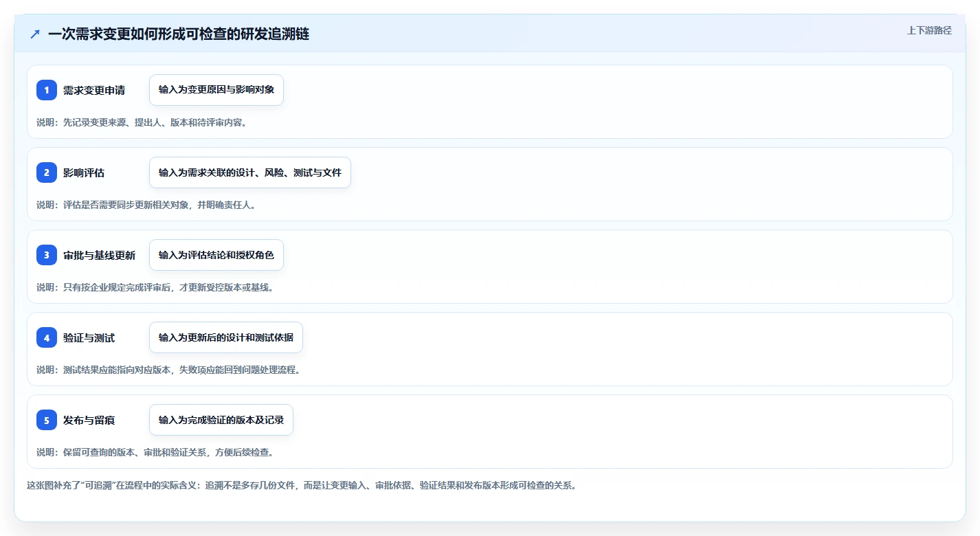Viewport: 980px width, 536px height.
Task: Click the arrow icon beside the title
Action: pos(35,34)
